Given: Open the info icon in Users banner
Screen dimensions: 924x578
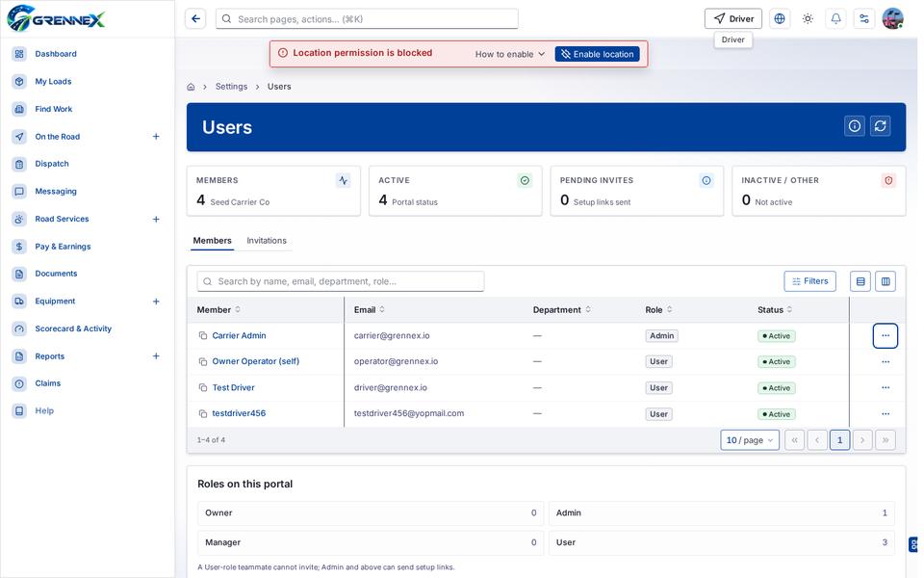Looking at the screenshot, I should pos(855,126).
